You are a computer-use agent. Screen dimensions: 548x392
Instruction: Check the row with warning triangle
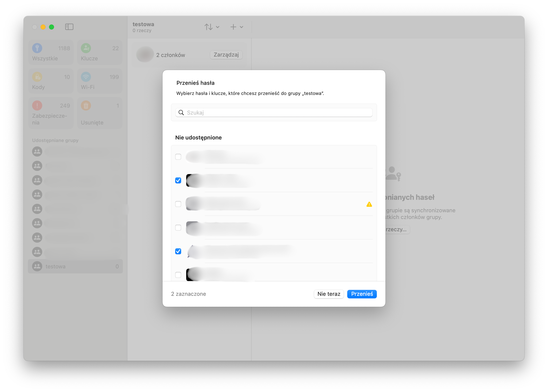click(x=178, y=204)
